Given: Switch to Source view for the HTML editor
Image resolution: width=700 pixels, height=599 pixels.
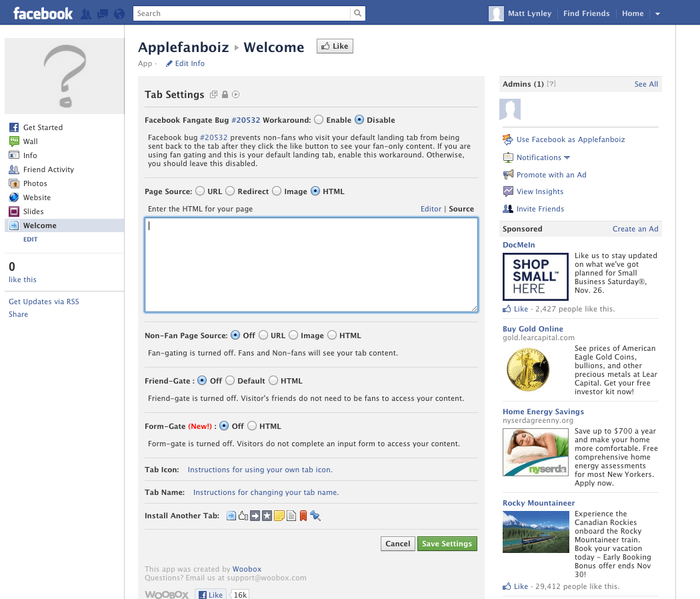Looking at the screenshot, I should click(461, 208).
